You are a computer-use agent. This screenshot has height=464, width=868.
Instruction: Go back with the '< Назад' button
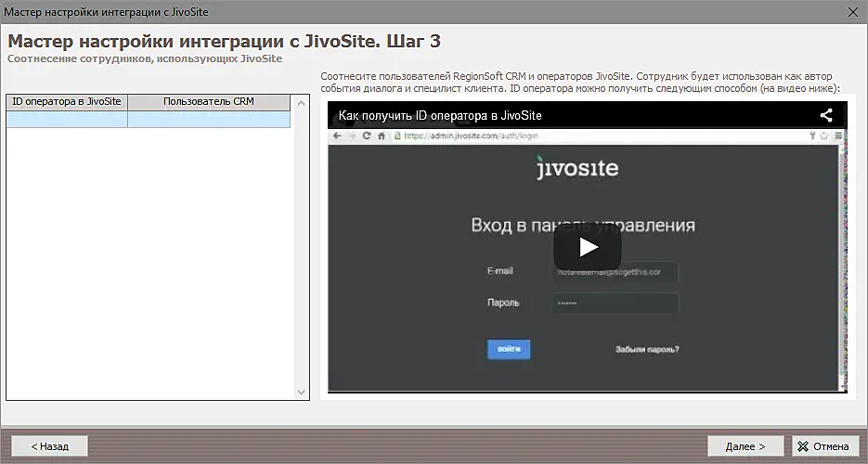49,446
